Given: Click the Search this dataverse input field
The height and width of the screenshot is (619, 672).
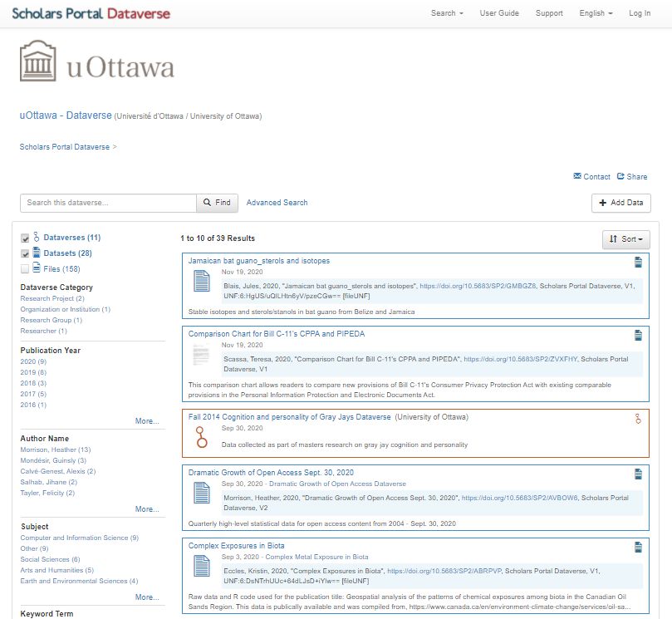Looking at the screenshot, I should point(109,203).
